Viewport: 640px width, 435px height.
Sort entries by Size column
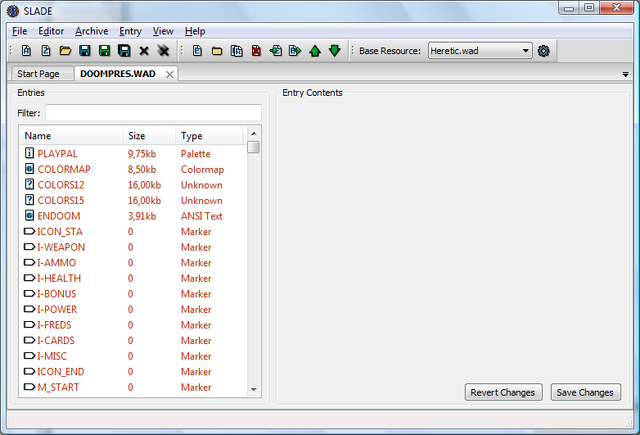coord(149,135)
